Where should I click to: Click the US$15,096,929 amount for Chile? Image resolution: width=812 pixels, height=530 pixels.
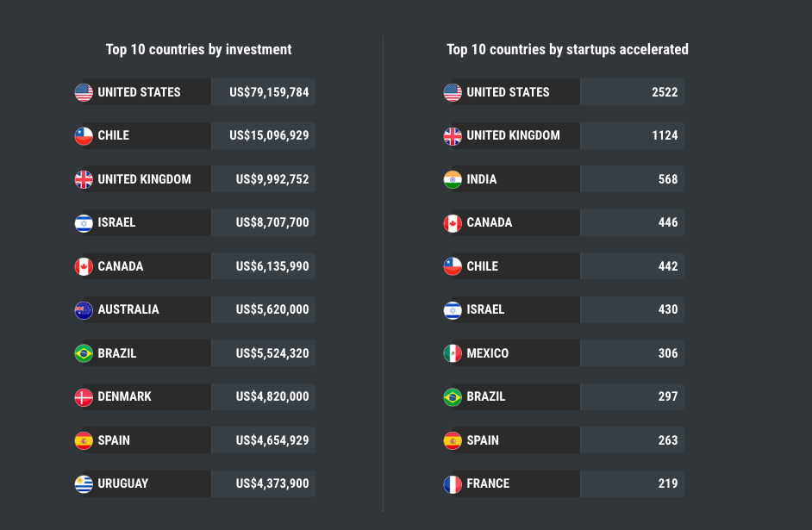[x=269, y=135]
